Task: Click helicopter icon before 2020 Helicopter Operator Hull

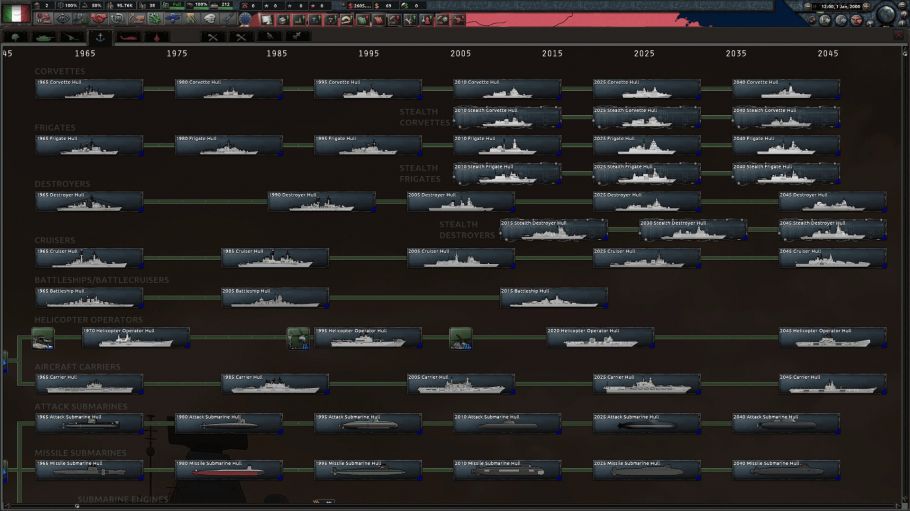Action: click(x=461, y=338)
